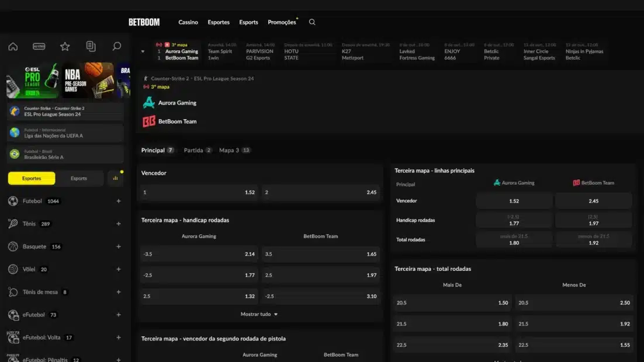The height and width of the screenshot is (362, 644).
Task: Open PARIVISION vs G2 Esports match
Action: (259, 52)
